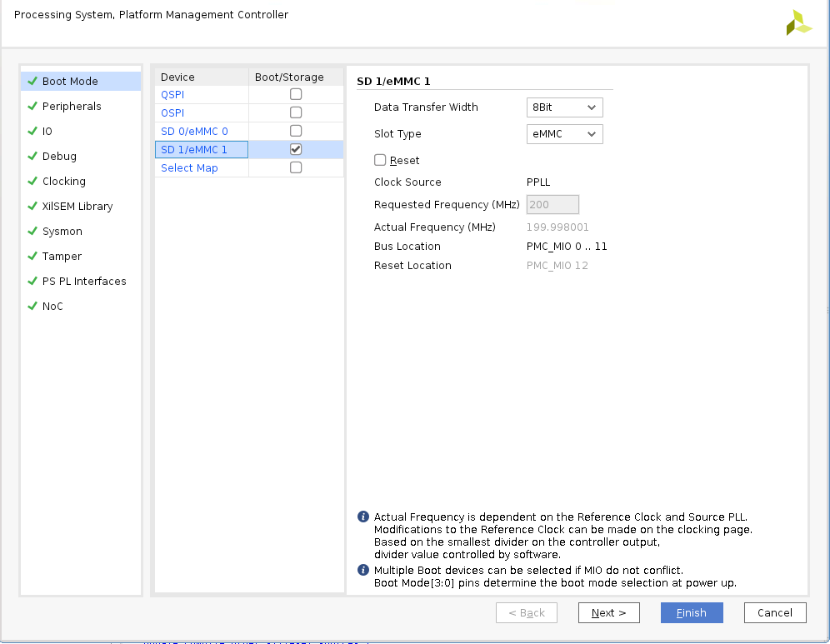The image size is (830, 644).
Task: Uncheck the SD 1/eMMC 1 boot checkbox
Action: click(x=296, y=149)
